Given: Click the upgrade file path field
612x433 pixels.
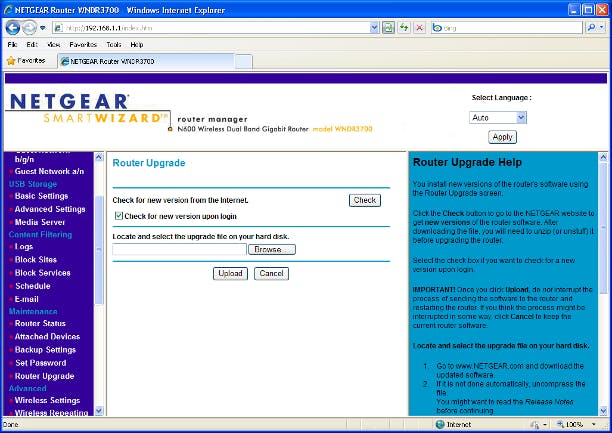Looking at the screenshot, I should tap(179, 249).
